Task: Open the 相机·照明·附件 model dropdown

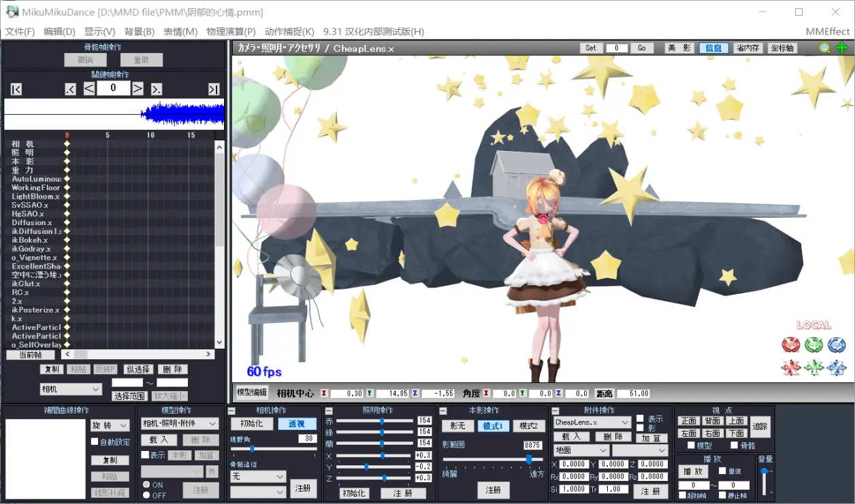Action: (180, 424)
